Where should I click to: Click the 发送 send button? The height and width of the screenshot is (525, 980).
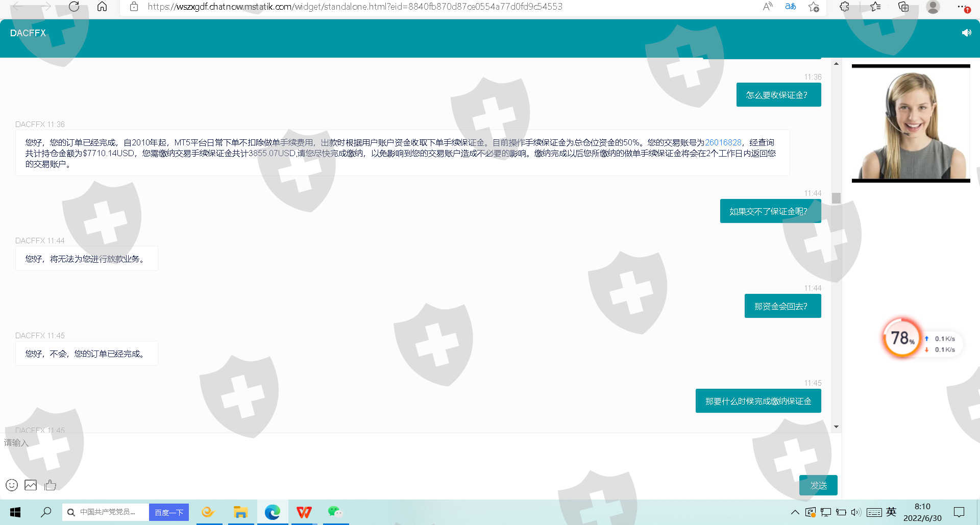(x=818, y=485)
